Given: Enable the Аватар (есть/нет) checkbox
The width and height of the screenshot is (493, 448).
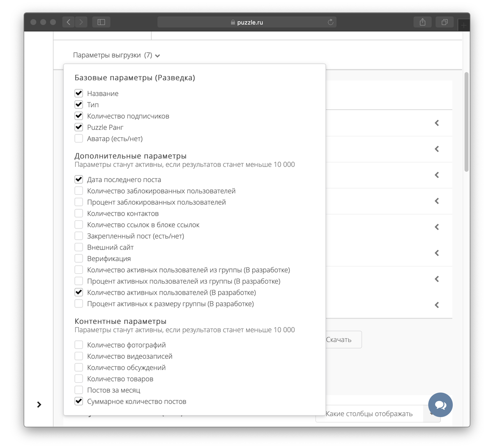Looking at the screenshot, I should pos(79,139).
